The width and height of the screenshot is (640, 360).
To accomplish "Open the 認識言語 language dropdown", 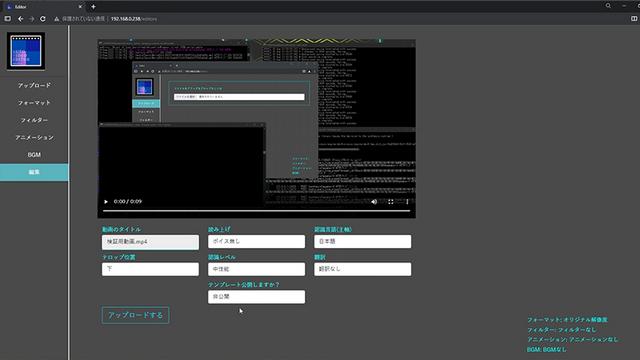I will 362,241.
